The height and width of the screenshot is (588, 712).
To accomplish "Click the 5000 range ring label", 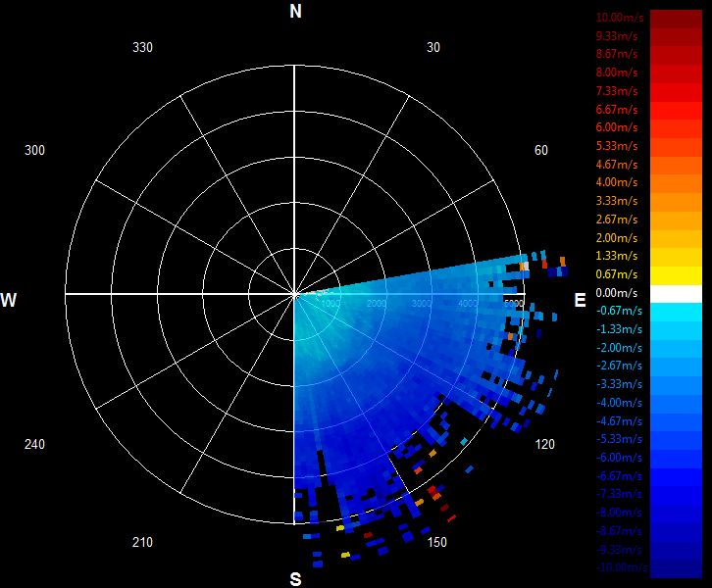I will tap(514, 304).
